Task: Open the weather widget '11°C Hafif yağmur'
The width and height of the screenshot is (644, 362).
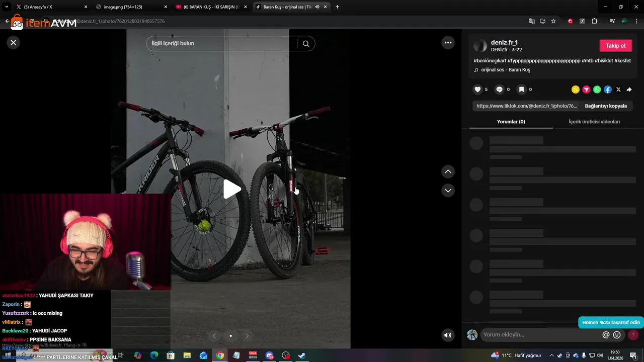Action: [517, 355]
